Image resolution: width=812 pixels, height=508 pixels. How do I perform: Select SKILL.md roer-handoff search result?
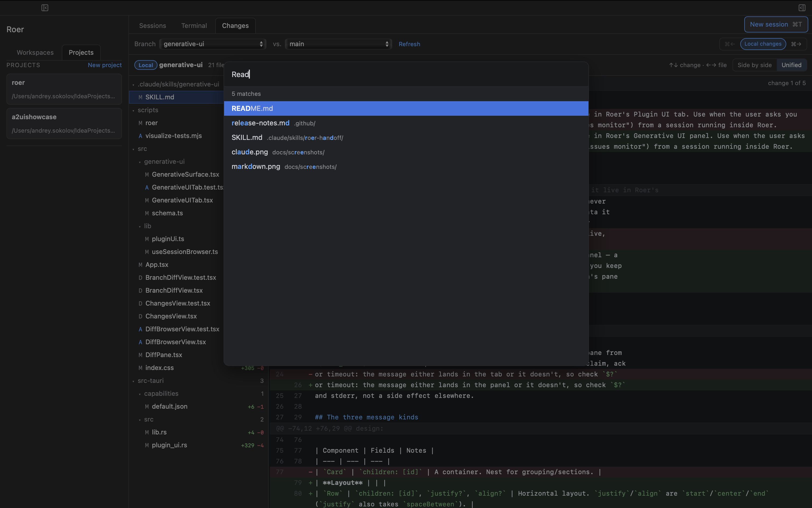[406, 137]
